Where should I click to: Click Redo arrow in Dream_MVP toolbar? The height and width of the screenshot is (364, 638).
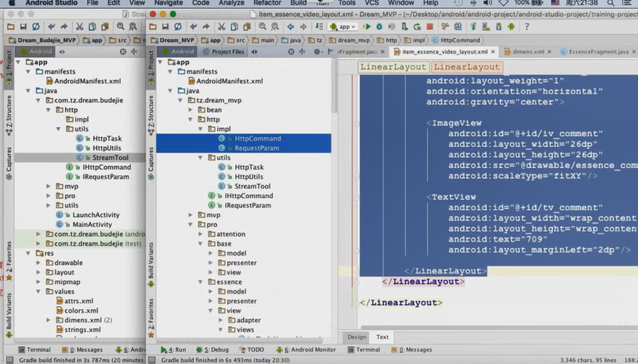206,27
